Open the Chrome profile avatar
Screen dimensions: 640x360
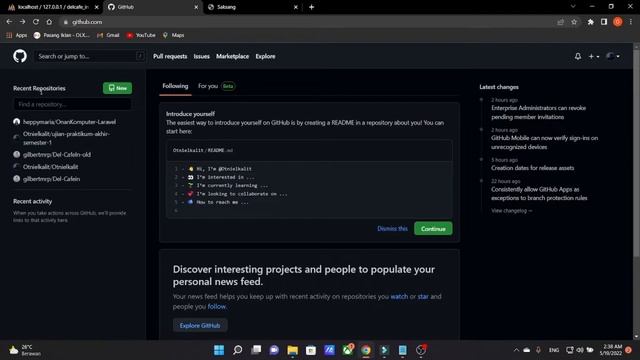tap(618, 22)
